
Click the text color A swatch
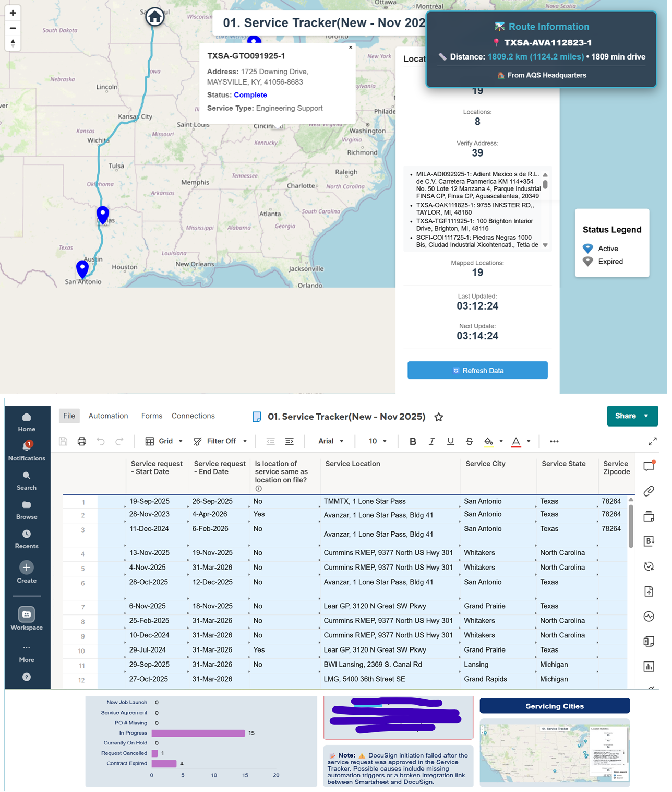(516, 441)
